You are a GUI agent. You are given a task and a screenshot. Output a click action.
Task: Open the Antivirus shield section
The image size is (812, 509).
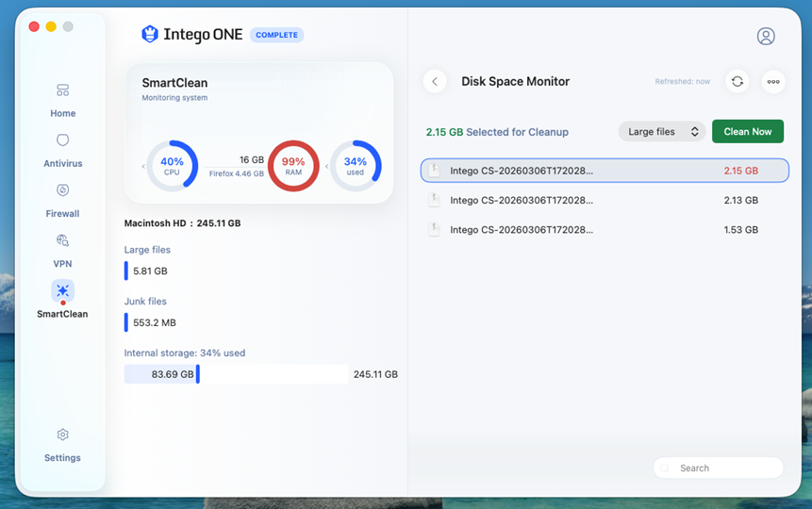pos(62,151)
